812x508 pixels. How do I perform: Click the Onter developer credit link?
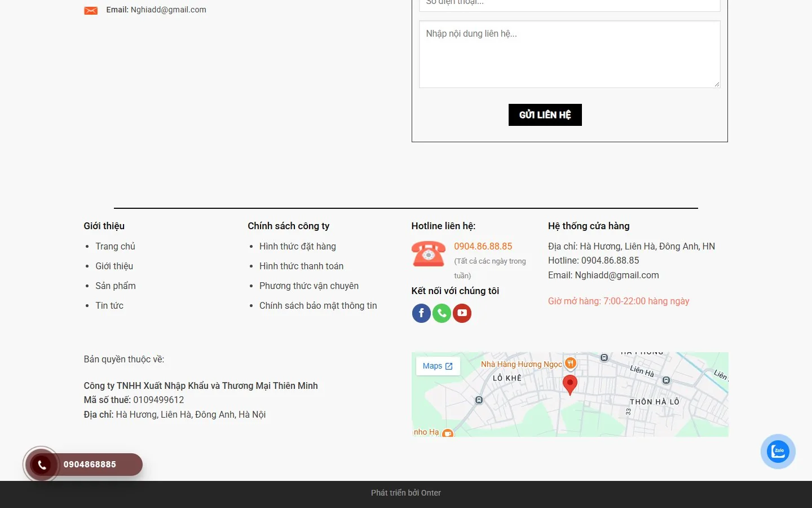tap(431, 493)
